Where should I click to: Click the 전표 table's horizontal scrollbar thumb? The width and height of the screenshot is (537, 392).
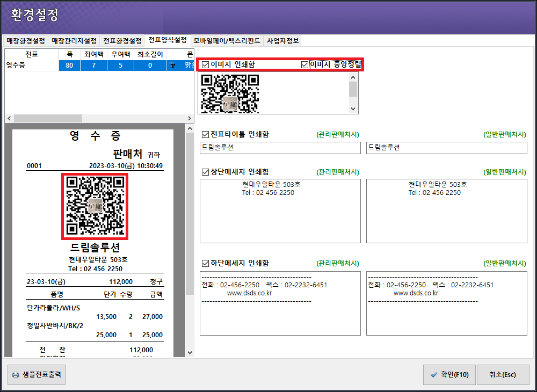[48, 119]
